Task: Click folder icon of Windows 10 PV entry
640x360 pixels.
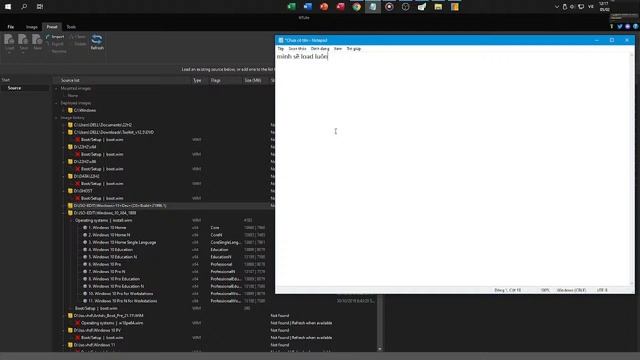Action: pyautogui.click(x=70, y=330)
